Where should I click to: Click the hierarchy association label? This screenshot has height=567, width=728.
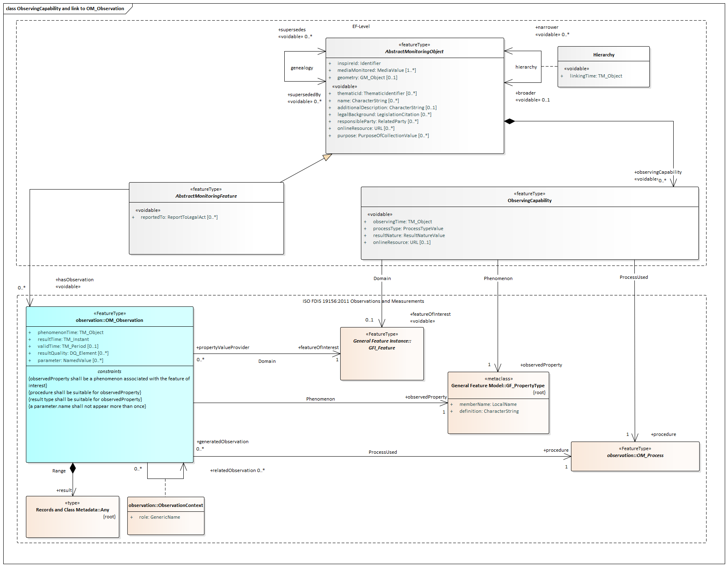click(x=526, y=67)
